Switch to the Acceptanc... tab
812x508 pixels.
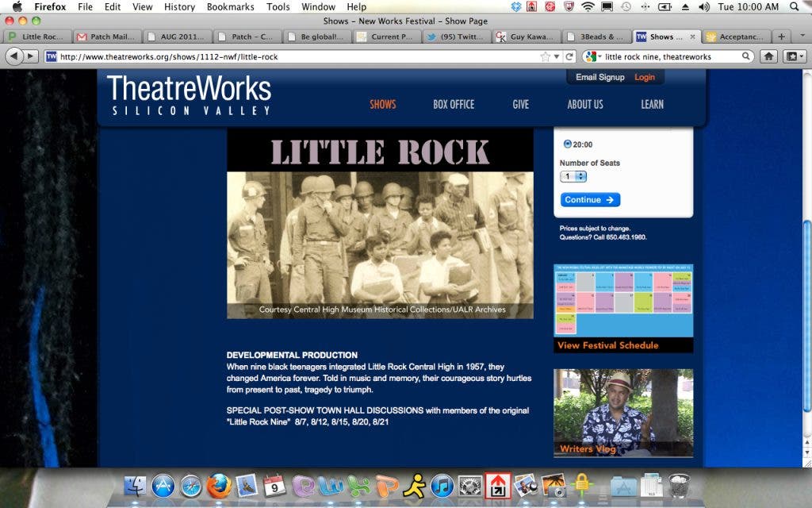(735, 37)
